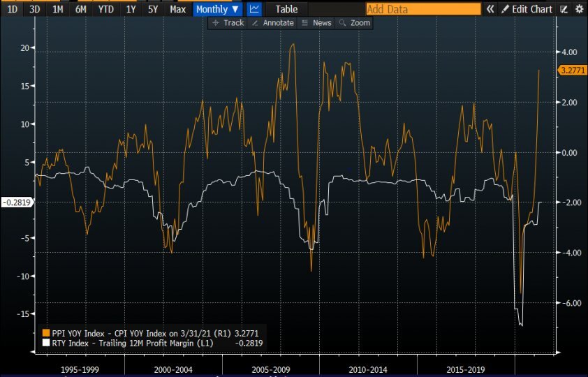Click the 2010-2014 axis label
This screenshot has width=588, height=377.
tap(368, 369)
